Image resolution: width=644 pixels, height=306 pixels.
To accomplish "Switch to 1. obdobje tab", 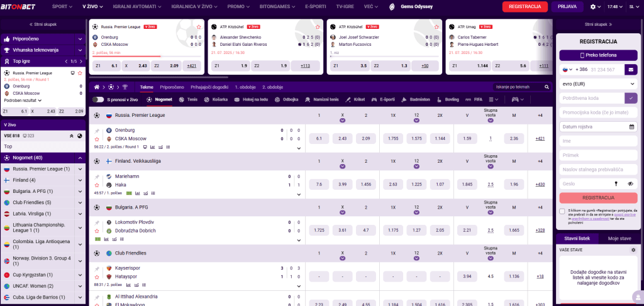I will pyautogui.click(x=246, y=87).
